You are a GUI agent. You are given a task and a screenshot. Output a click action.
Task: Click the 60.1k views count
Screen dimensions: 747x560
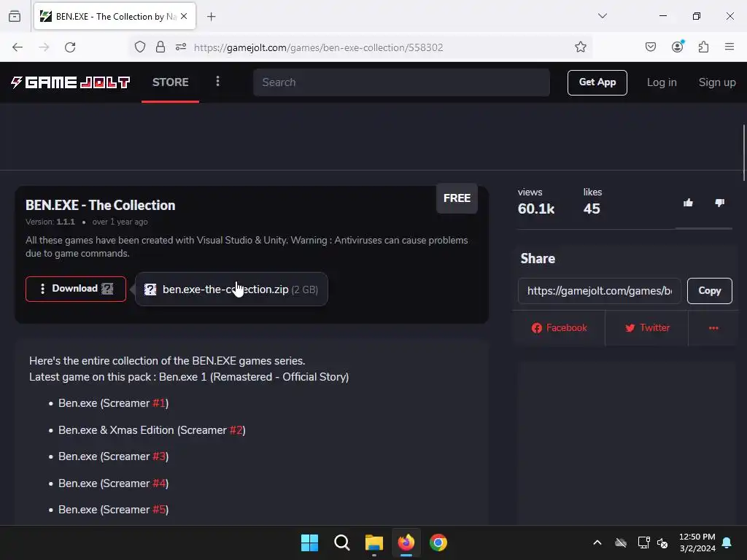(536, 209)
